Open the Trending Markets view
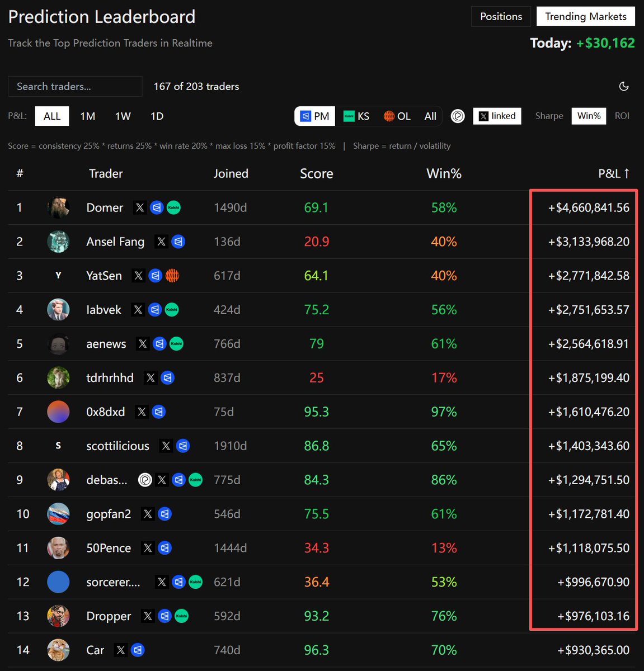644x671 pixels. pyautogui.click(x=586, y=16)
